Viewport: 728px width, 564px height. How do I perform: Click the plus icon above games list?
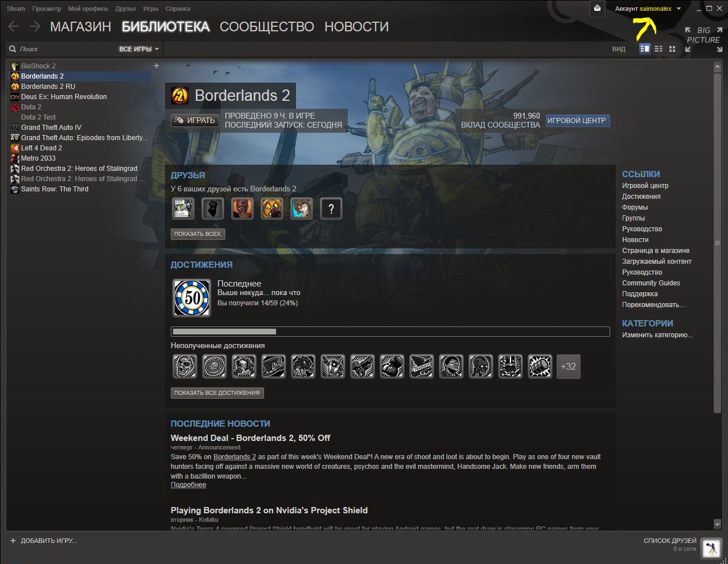[157, 66]
